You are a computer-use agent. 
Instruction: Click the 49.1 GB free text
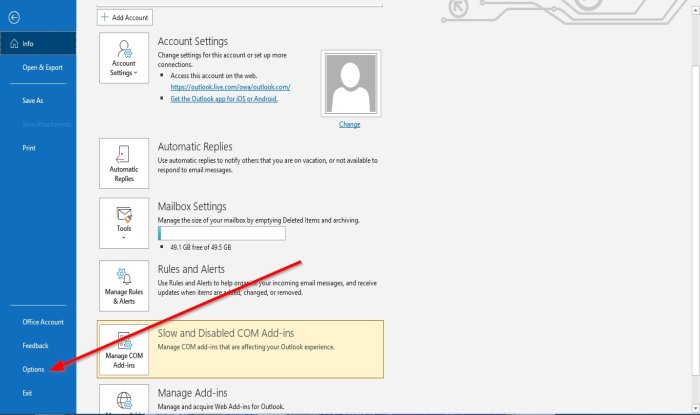coord(200,247)
